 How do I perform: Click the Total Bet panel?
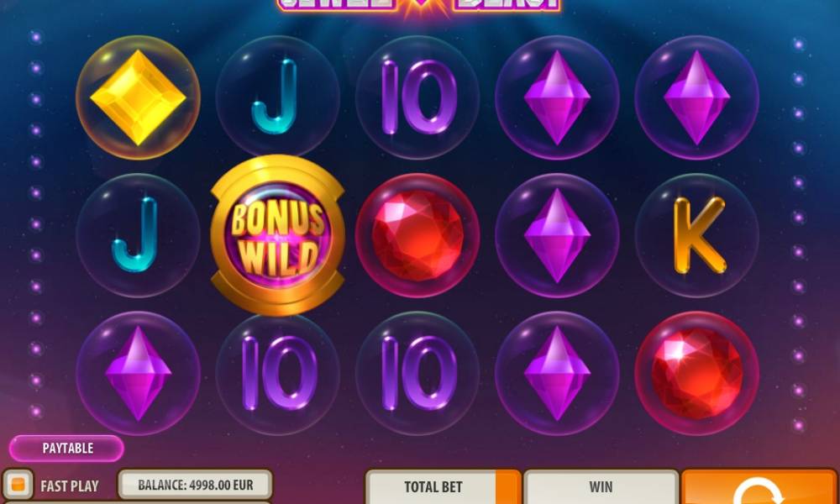tap(433, 487)
